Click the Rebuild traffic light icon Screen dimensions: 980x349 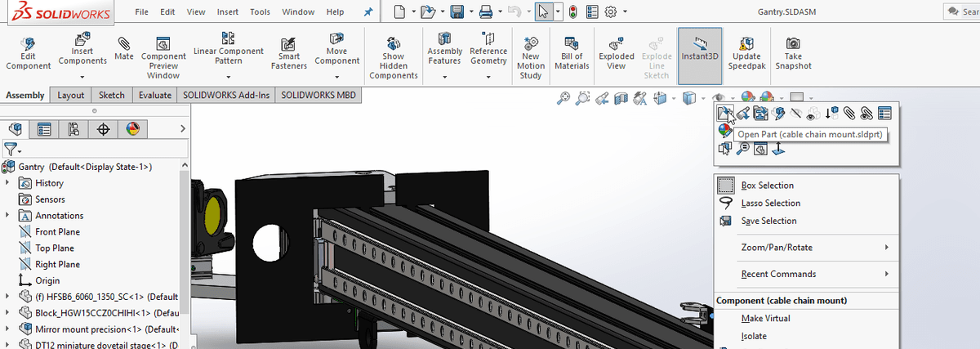(572, 11)
